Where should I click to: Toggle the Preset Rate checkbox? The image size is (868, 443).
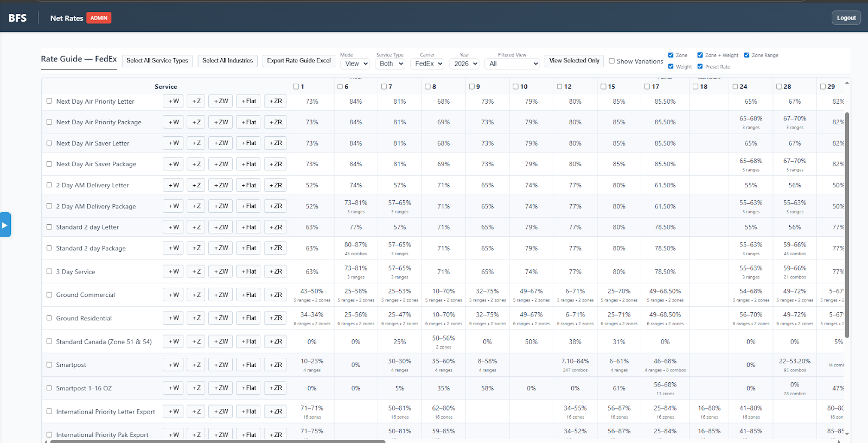(x=700, y=66)
